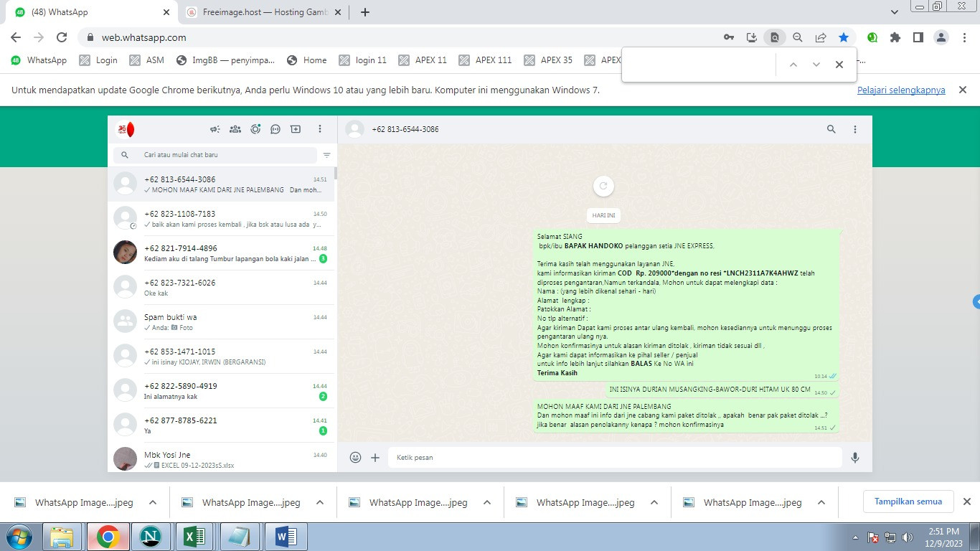Viewport: 980px width, 551px height.
Task: Close the find bar
Action: [839, 65]
